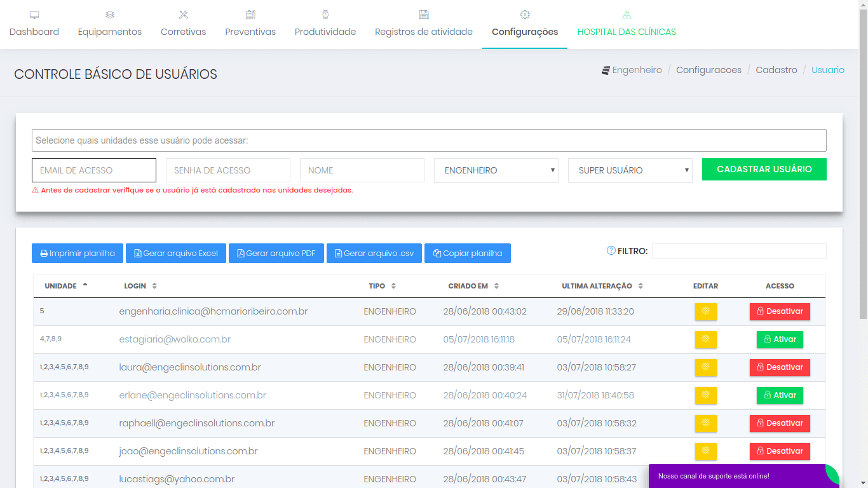Image resolution: width=868 pixels, height=488 pixels.
Task: Ativar erlane@engeclinsolutions.com.br access
Action: tap(780, 395)
